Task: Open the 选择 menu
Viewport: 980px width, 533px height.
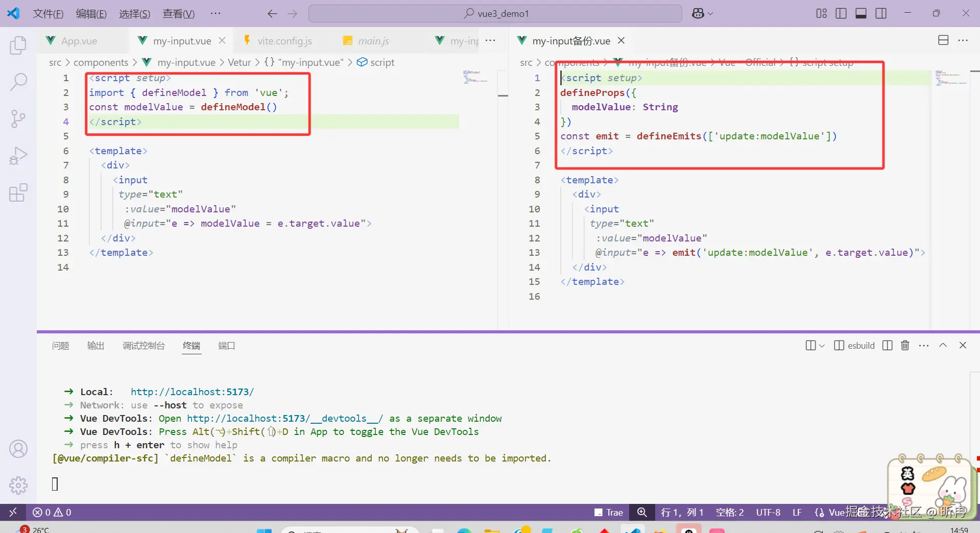Action: [x=135, y=14]
